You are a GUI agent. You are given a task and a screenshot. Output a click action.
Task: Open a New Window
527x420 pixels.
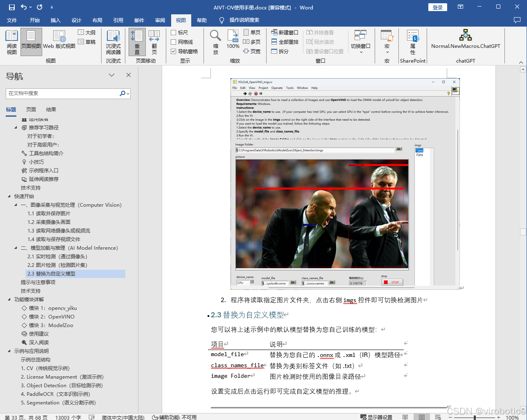(x=285, y=32)
